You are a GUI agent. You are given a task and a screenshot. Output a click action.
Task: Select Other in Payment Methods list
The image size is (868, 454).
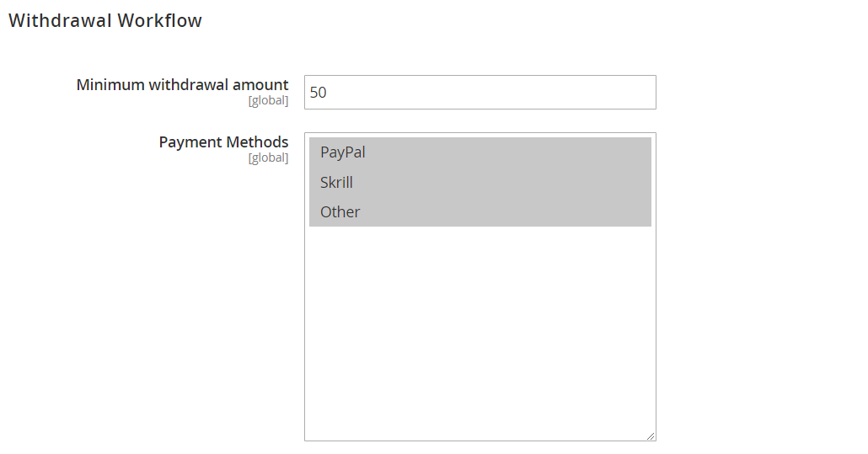pos(480,211)
